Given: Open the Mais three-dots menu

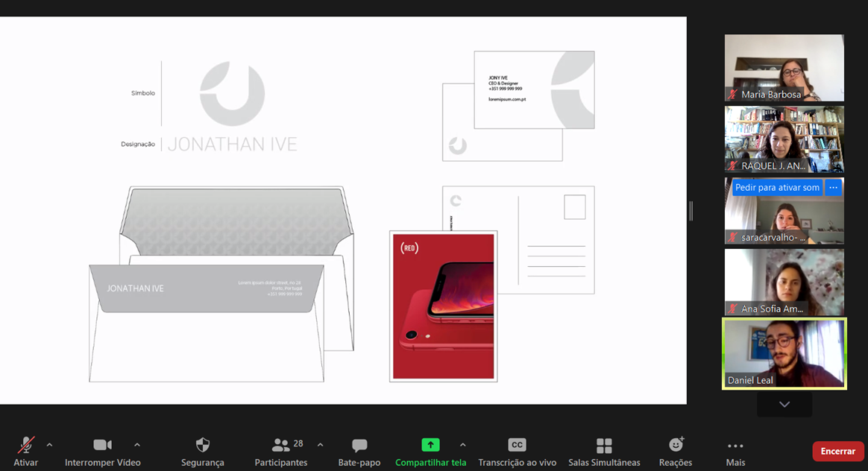Looking at the screenshot, I should (735, 446).
